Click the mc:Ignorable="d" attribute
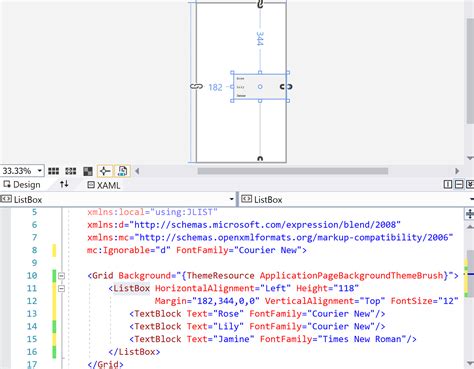Viewport: 474px width, 369px height. click(129, 250)
